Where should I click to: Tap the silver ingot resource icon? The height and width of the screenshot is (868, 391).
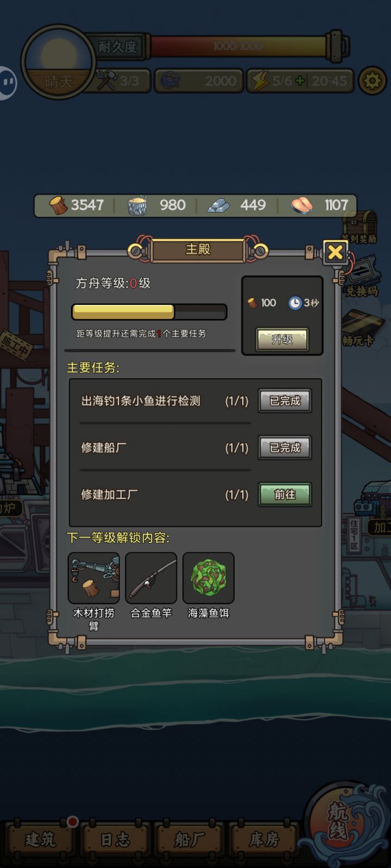[218, 205]
